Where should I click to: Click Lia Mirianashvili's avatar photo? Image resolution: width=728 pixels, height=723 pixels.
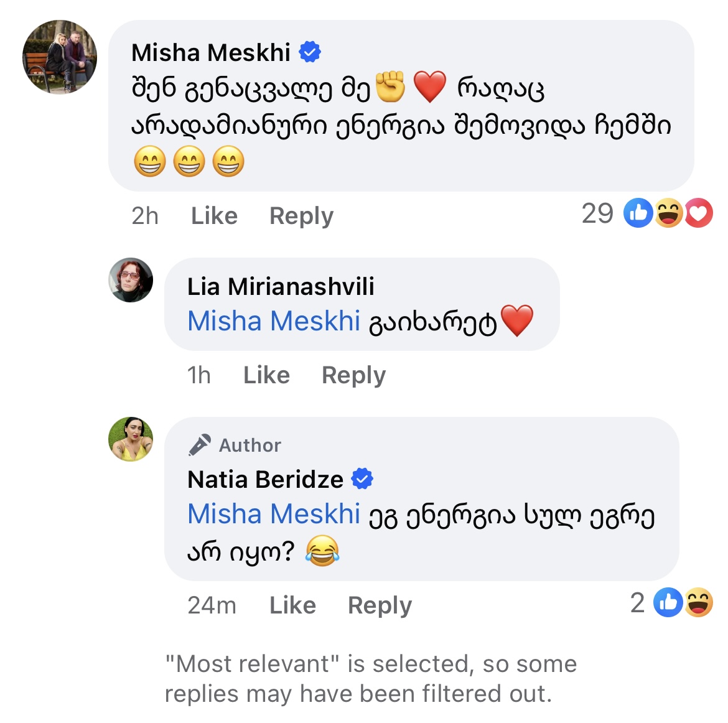click(131, 280)
